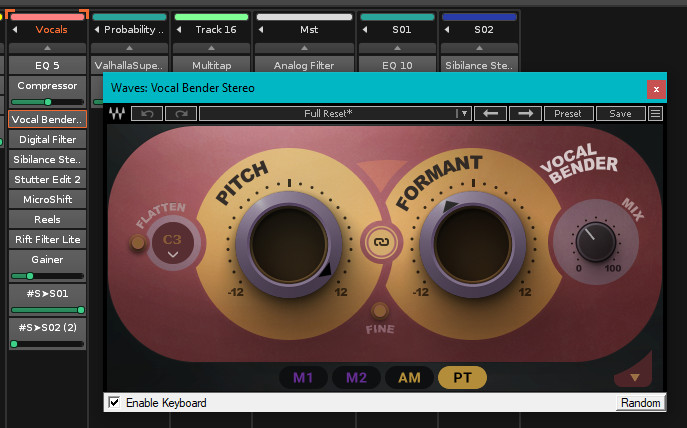Select the Analog Filter device on Mst
Screen dimensions: 687x428
(x=304, y=65)
